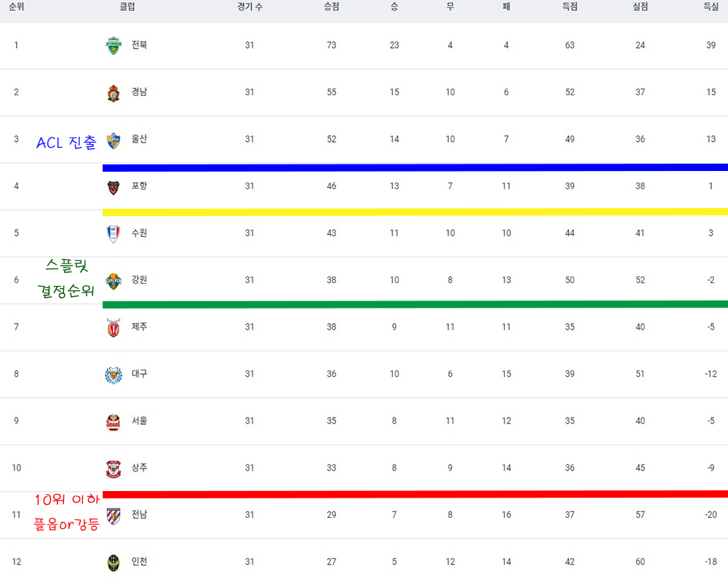Image resolution: width=728 pixels, height=582 pixels.
Task: Select the 득점 goals-for column header
Action: click(570, 7)
